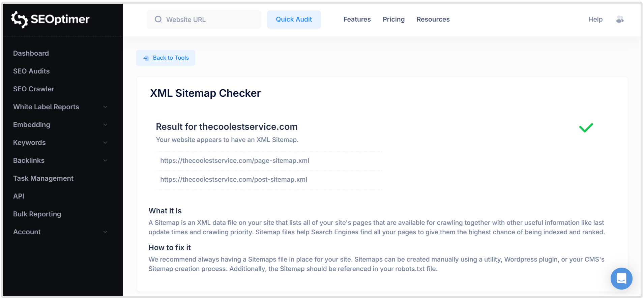Open the chat support widget

pos(621,278)
